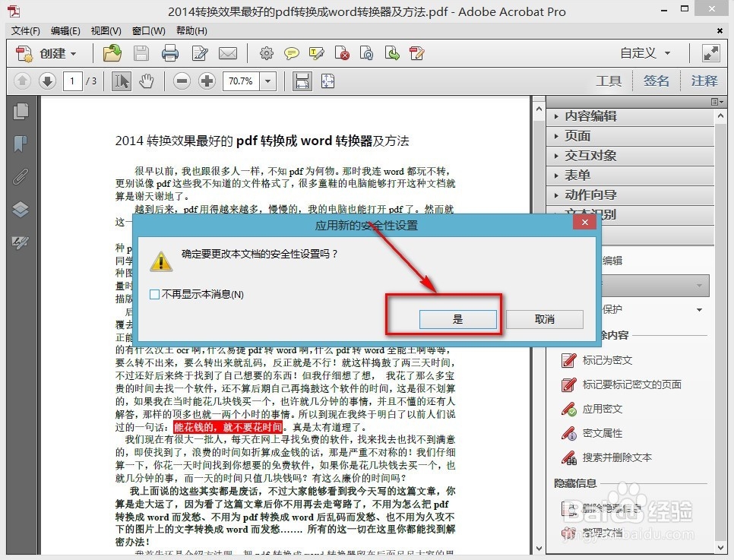Click the 是 button in dialog
734x560 pixels.
coord(458,319)
